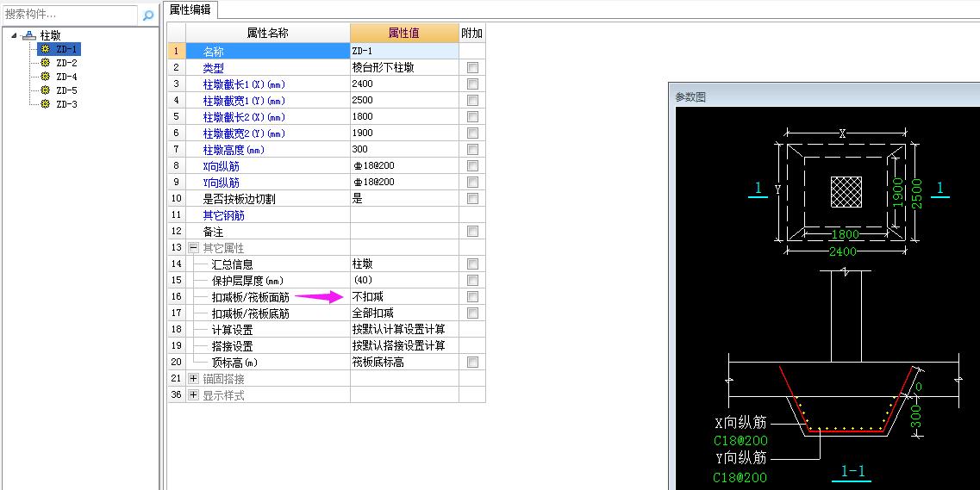980x490 pixels.
Task: Click the green 2500 dimension in 参数图
Action: point(915,194)
